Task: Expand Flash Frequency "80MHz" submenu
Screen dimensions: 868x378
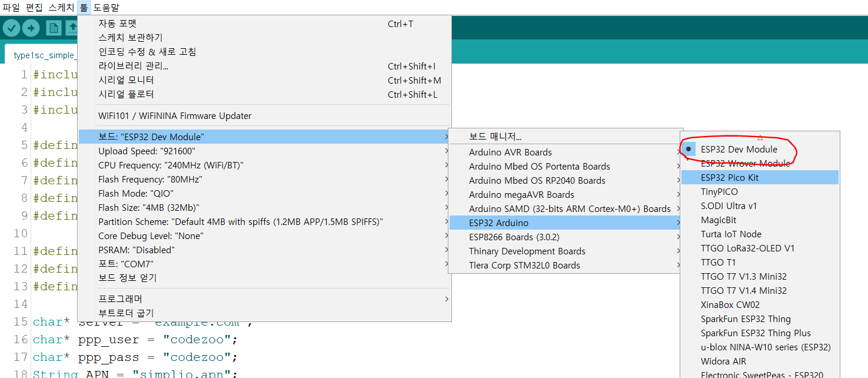Action: 264,179
